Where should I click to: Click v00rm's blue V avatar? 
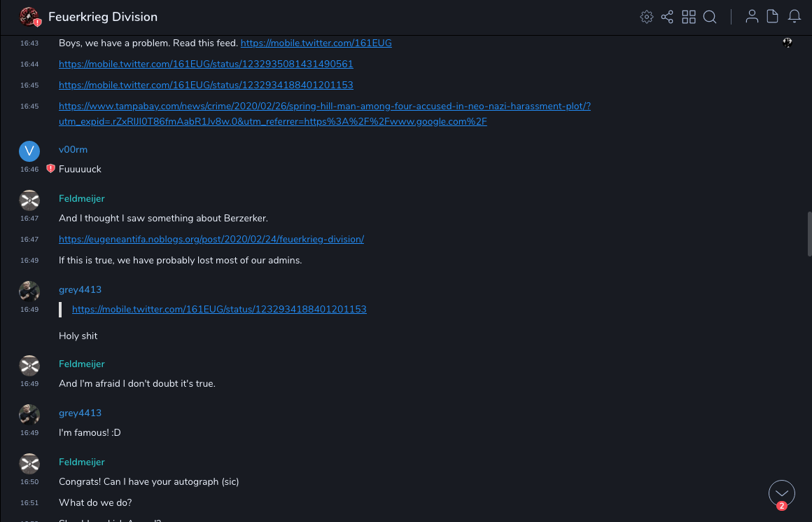[x=29, y=151]
